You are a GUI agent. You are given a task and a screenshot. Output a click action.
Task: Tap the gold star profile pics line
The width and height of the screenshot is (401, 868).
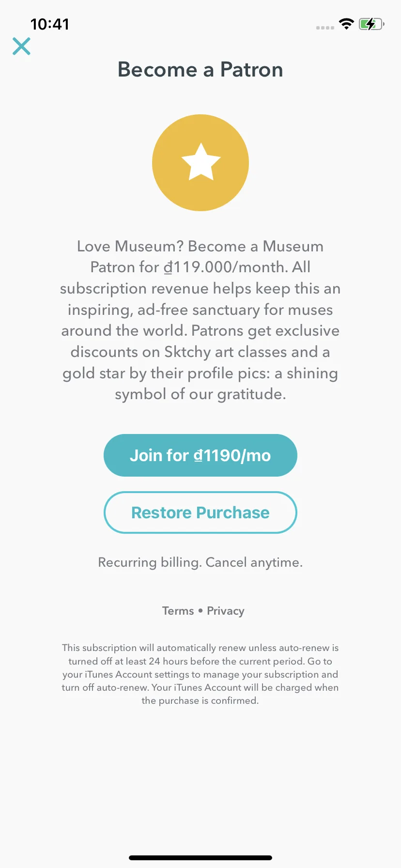coord(200,373)
